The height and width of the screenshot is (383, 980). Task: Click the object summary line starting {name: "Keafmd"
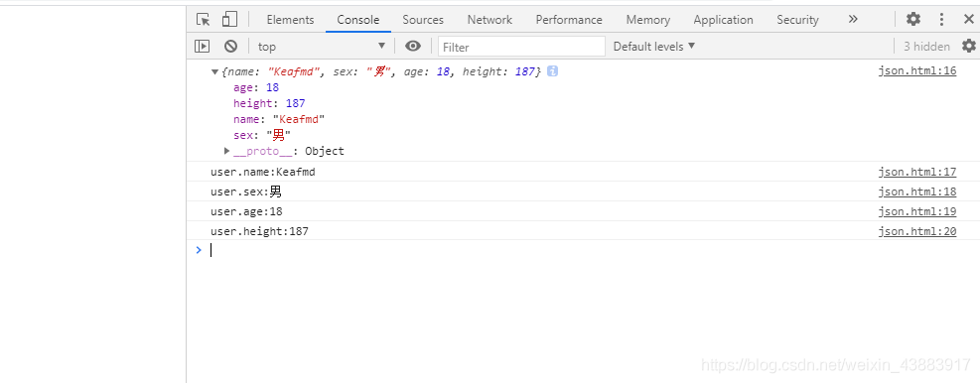pyautogui.click(x=381, y=71)
